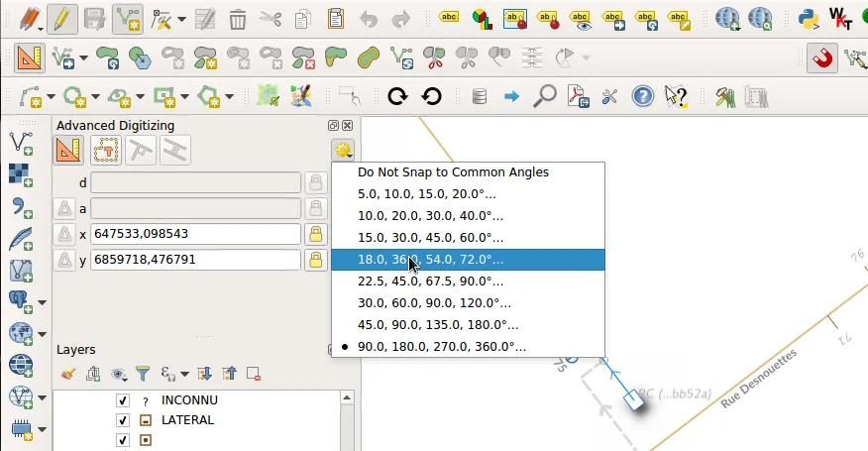
Task: Click the magnifying glass icon
Action: pyautogui.click(x=544, y=96)
